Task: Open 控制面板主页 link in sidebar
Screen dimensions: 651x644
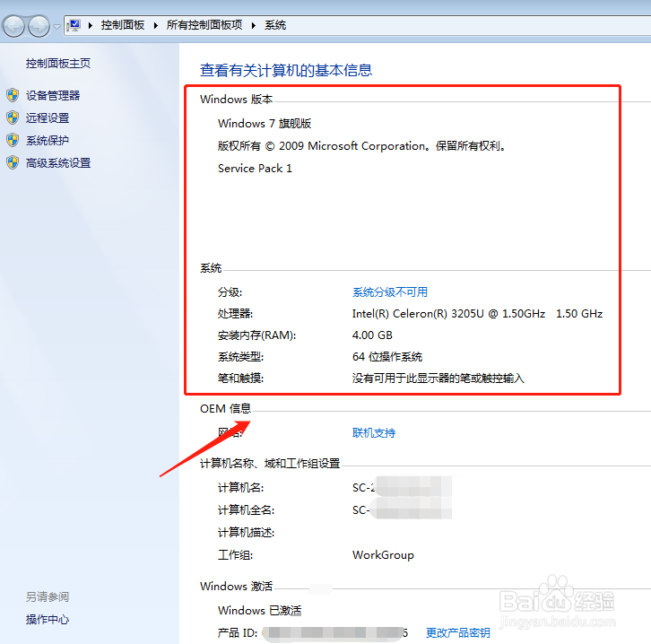Action: [x=58, y=64]
